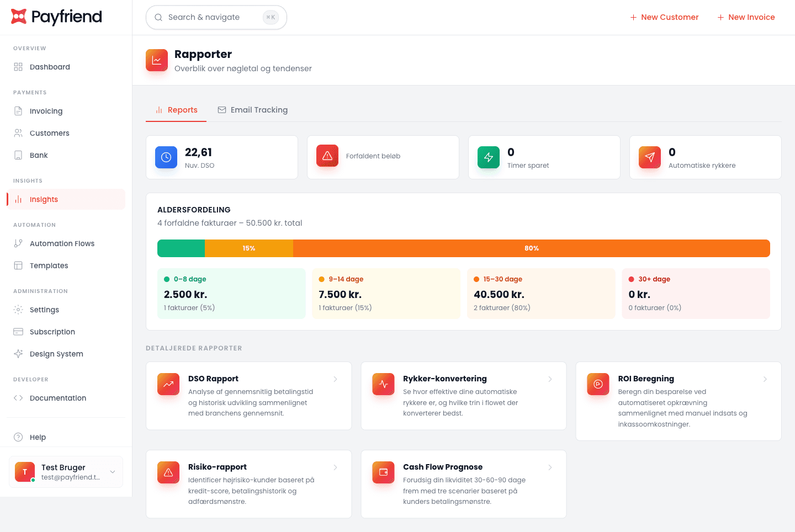Open the DSO Rapport detail chevron
The image size is (795, 532).
(x=336, y=379)
